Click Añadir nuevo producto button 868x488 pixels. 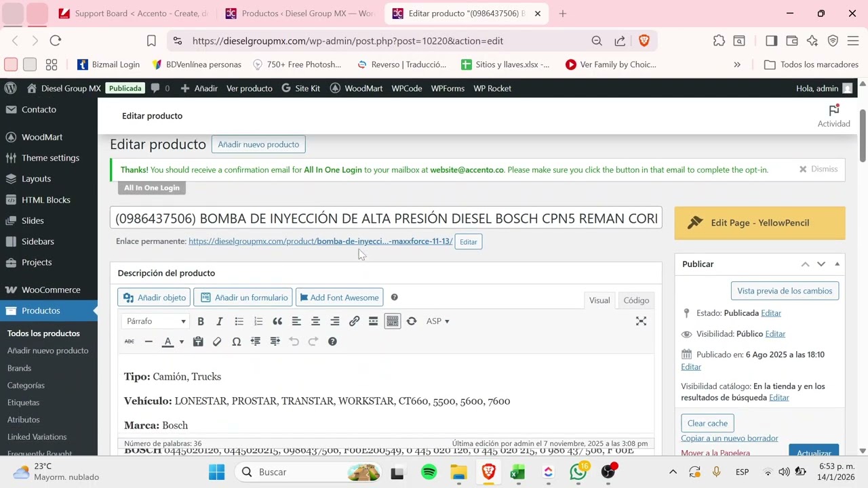click(258, 144)
